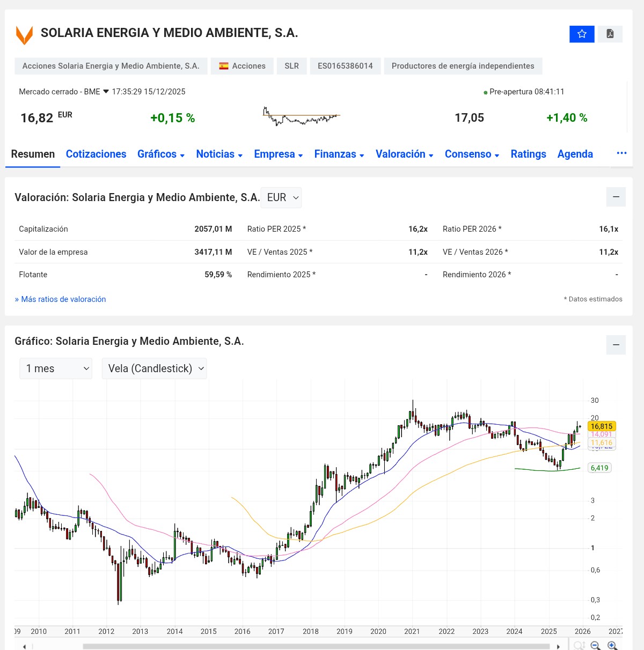The image size is (644, 650).
Task: Click the orange MarketScreener logo icon
Action: [24, 35]
